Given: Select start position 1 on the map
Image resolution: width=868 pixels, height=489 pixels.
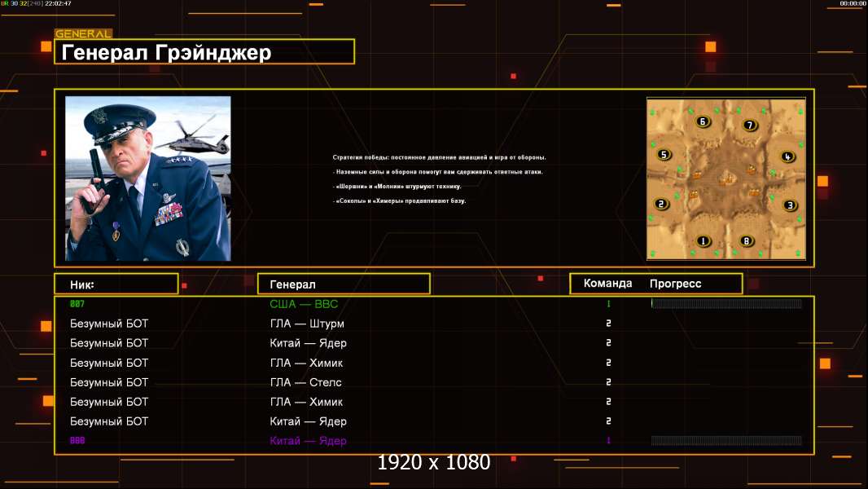Looking at the screenshot, I should [704, 241].
